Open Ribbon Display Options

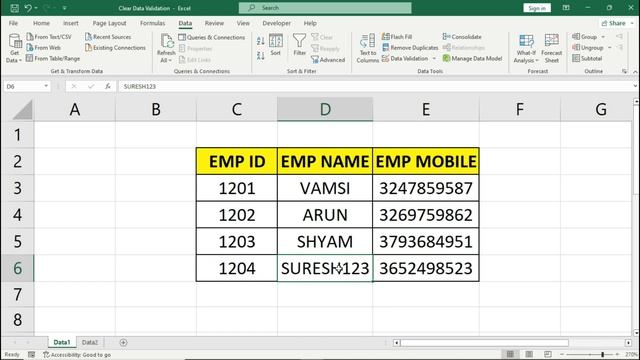[x=566, y=8]
